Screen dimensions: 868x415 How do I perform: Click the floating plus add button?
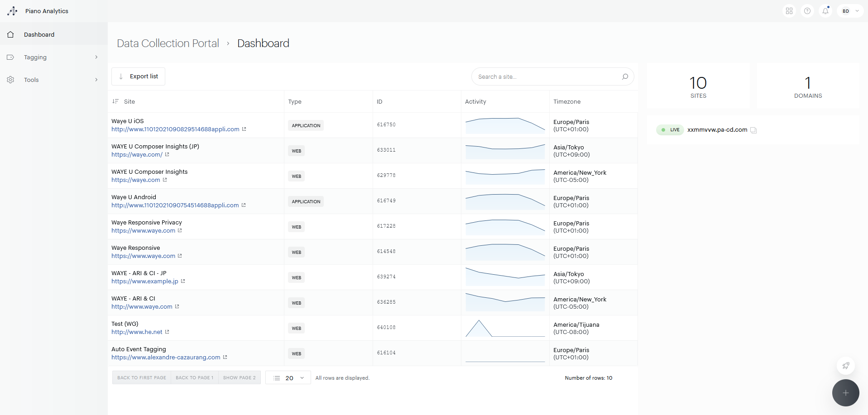click(x=845, y=393)
